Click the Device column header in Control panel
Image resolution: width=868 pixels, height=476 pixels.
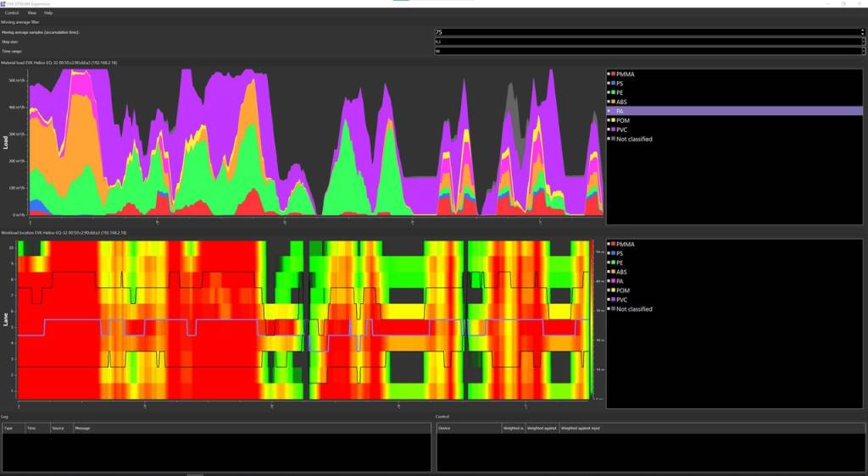(x=444, y=429)
